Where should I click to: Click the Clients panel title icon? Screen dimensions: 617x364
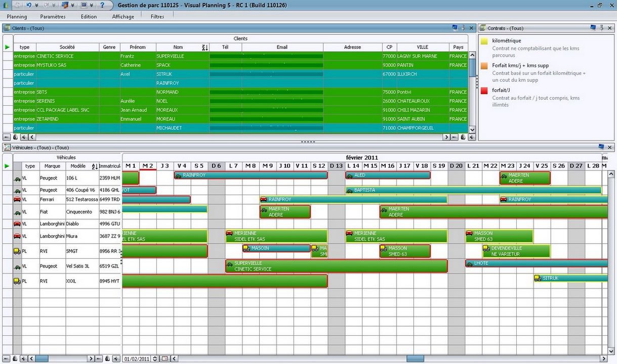coord(7,28)
